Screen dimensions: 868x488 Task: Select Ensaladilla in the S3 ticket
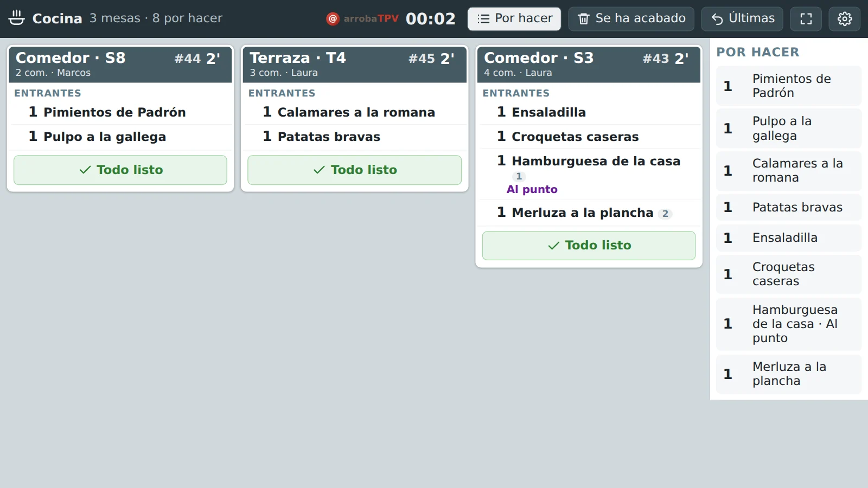click(x=589, y=112)
